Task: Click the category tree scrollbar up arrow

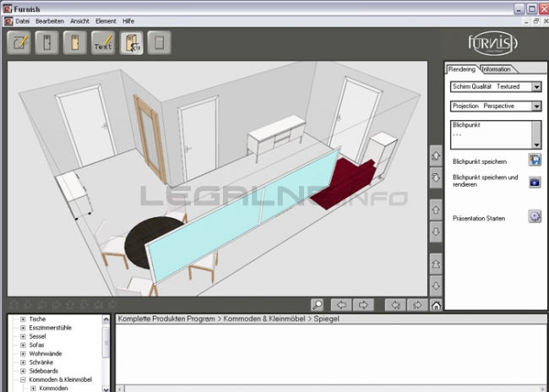Action: click(106, 319)
